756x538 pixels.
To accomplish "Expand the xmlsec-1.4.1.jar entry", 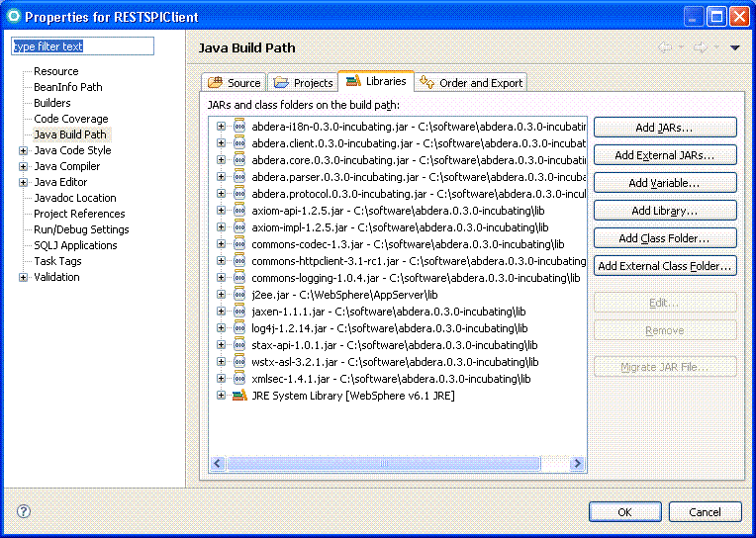I will point(221,379).
